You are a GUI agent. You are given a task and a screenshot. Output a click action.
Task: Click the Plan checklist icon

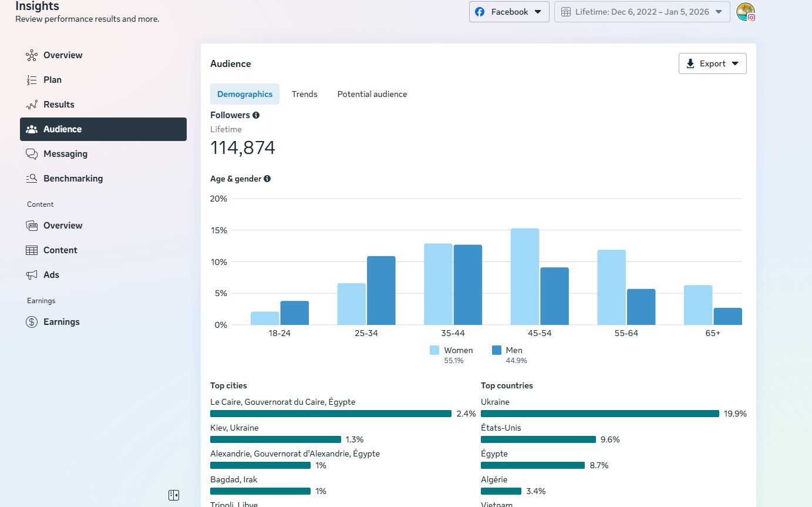point(32,80)
